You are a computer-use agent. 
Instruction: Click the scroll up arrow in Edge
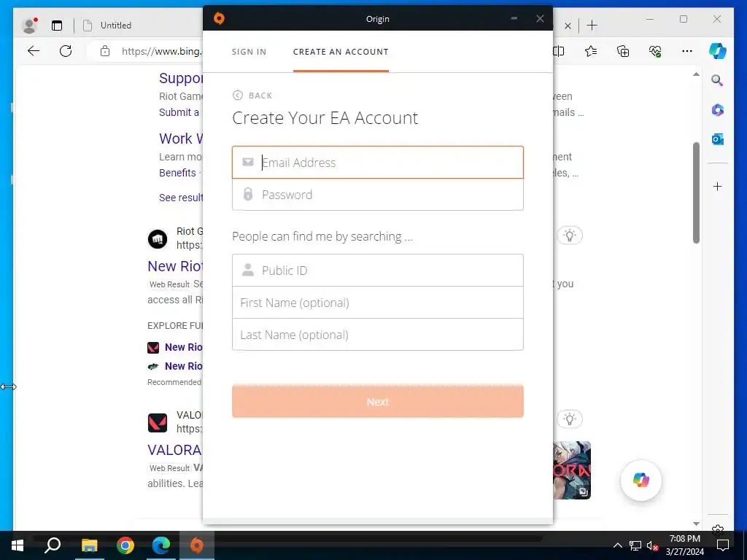coord(696,74)
